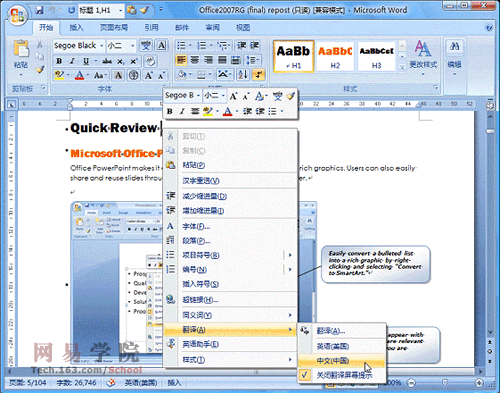Select Align Right in paragraph group
This screenshot has width=500, height=393.
coord(208,60)
